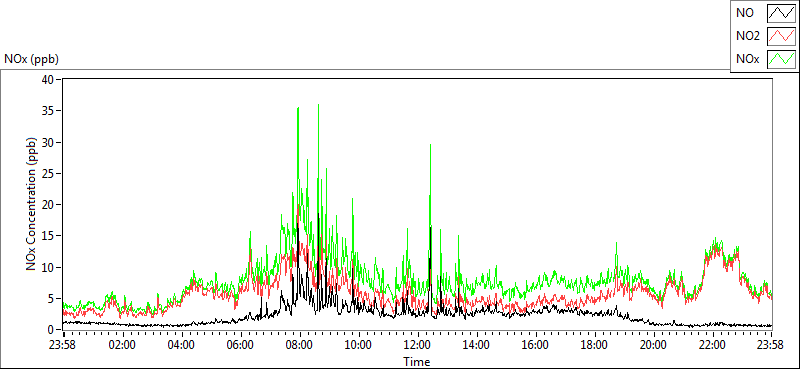Click the 02:00 time tick label
800x369 pixels.
pos(122,344)
